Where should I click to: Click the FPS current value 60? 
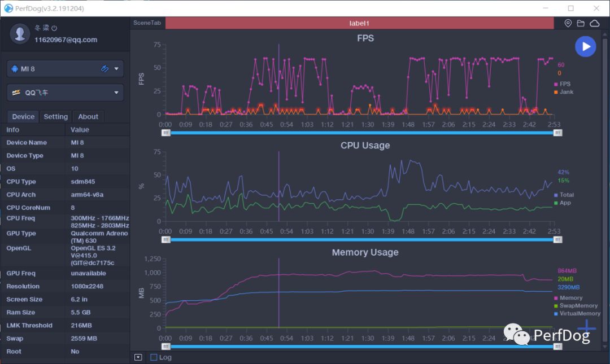pyautogui.click(x=561, y=65)
